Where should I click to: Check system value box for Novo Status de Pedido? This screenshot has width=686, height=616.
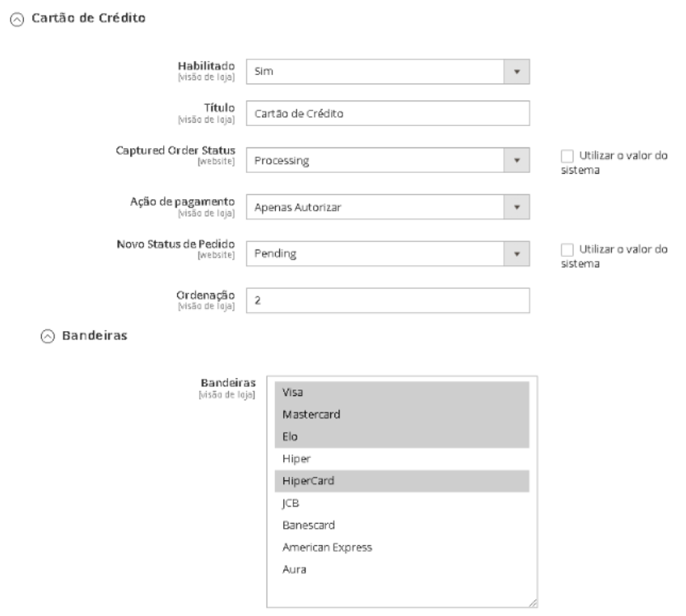click(566, 248)
